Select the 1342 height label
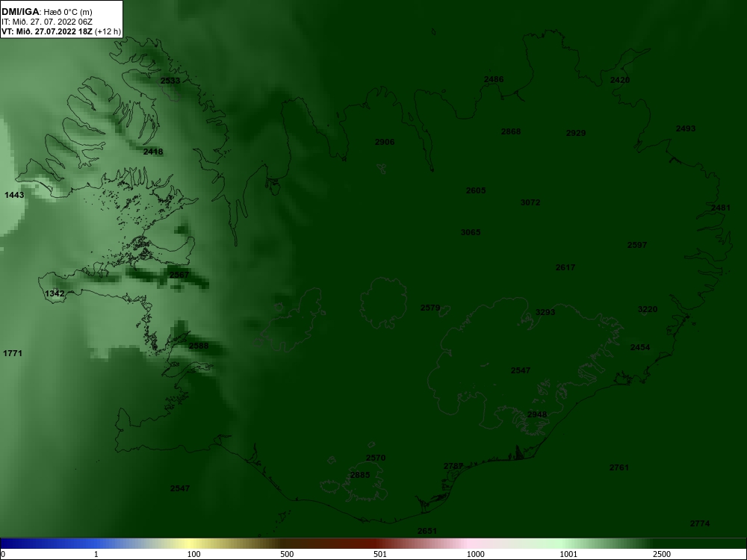Viewport: 747px width, 560px height. [x=55, y=293]
